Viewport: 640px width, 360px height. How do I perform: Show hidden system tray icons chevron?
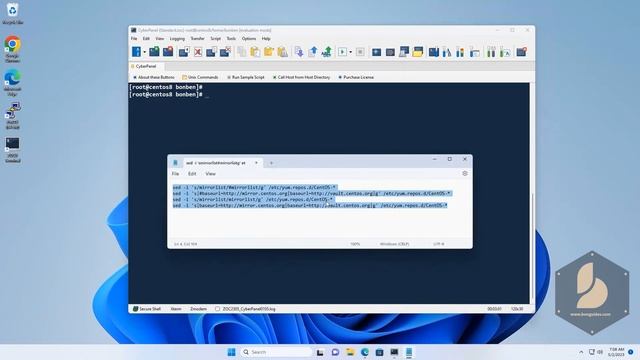pos(581,352)
